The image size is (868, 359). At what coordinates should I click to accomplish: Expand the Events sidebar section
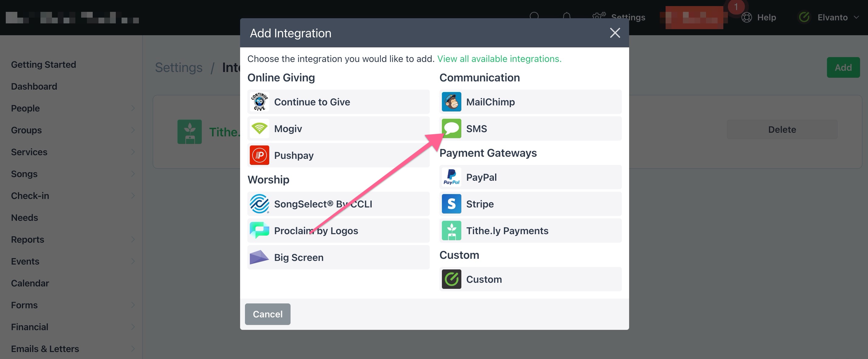click(133, 261)
